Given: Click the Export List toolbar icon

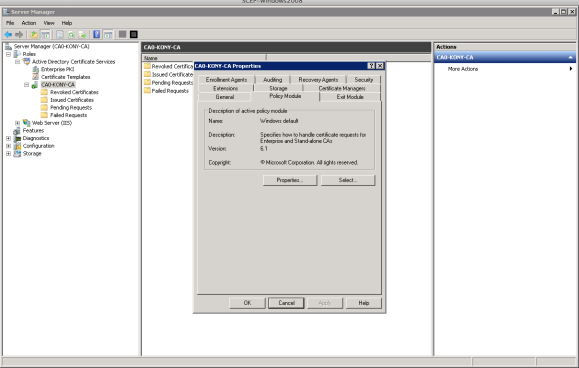Looking at the screenshot, I should click(x=82, y=34).
